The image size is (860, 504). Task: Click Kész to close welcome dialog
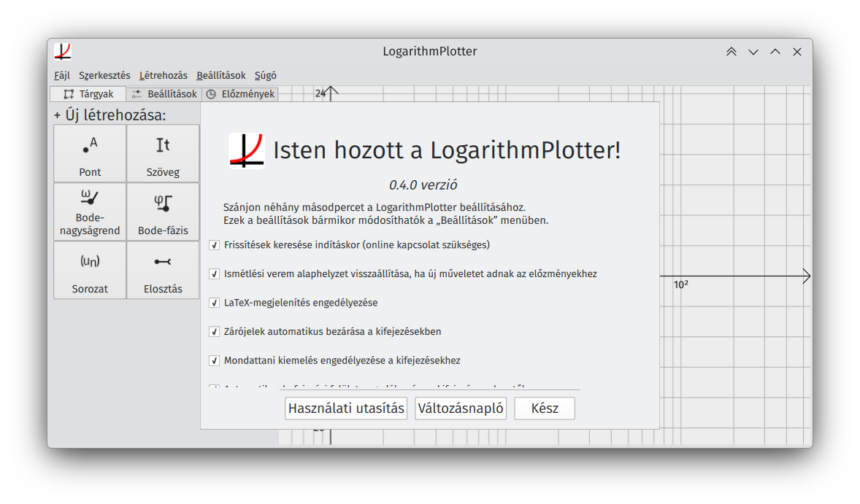coord(545,408)
